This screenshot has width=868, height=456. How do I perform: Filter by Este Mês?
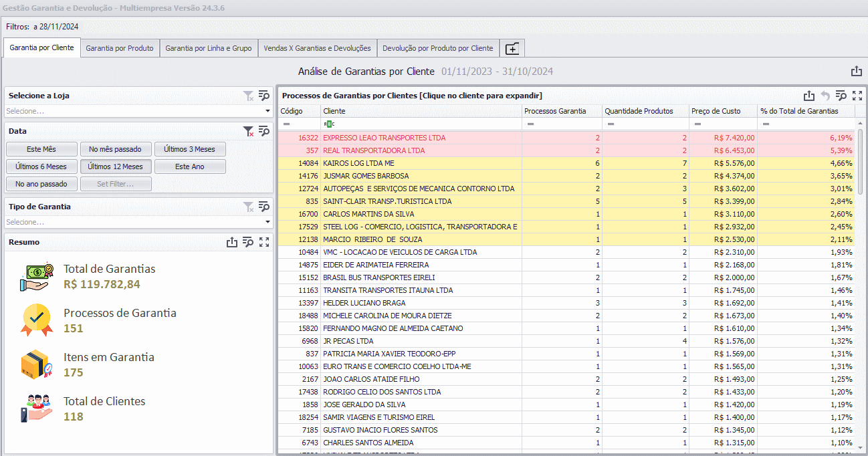[41, 149]
